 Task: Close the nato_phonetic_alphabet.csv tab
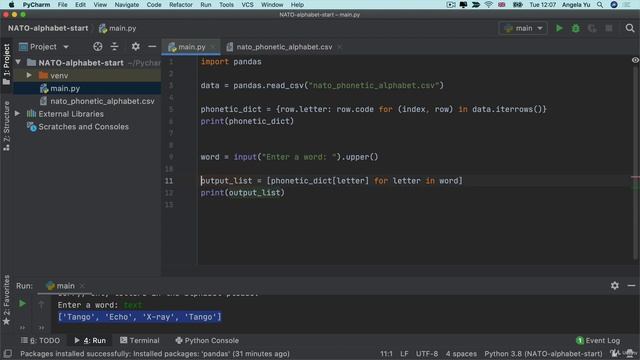(x=339, y=47)
